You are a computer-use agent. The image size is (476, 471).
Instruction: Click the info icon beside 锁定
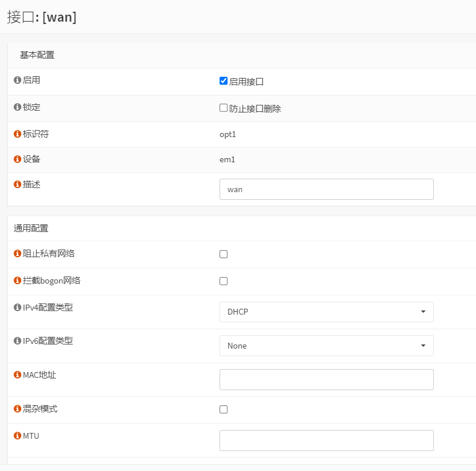tap(18, 108)
